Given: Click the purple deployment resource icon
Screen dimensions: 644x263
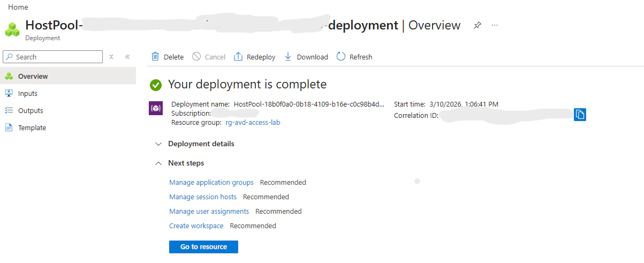Looking at the screenshot, I should coord(155,108).
